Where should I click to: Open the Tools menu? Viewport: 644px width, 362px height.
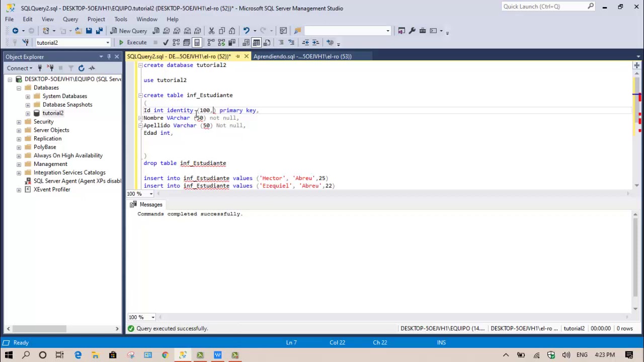[121, 19]
